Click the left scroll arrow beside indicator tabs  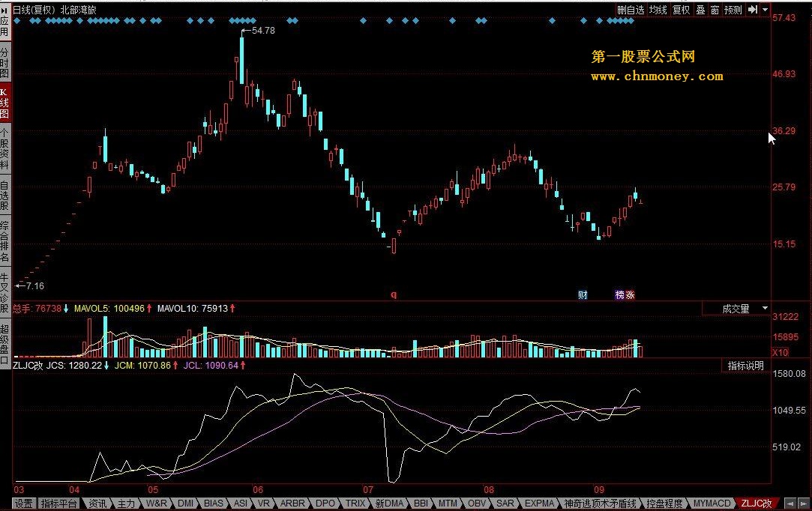pos(790,504)
